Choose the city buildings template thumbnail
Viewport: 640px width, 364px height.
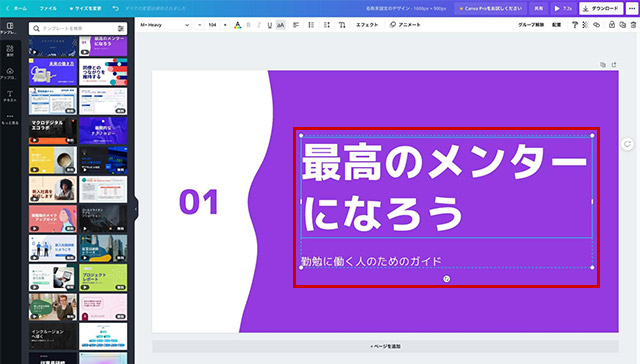[x=103, y=248]
